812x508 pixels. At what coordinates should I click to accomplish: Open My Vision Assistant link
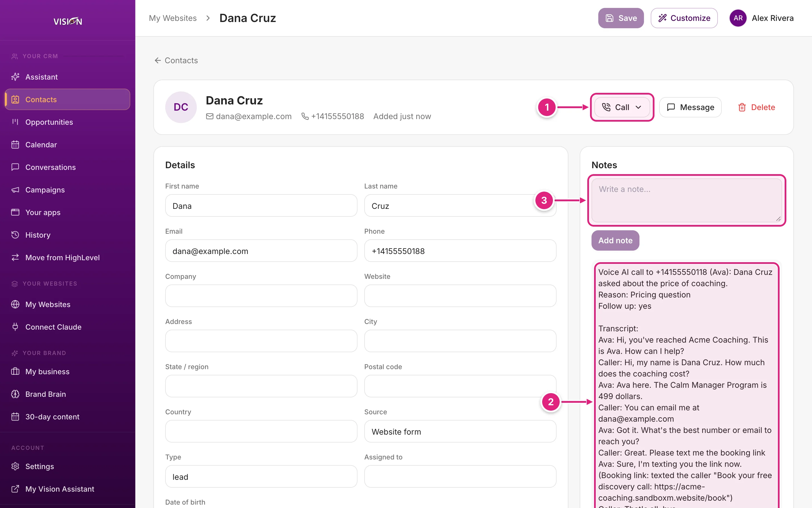[67, 489]
